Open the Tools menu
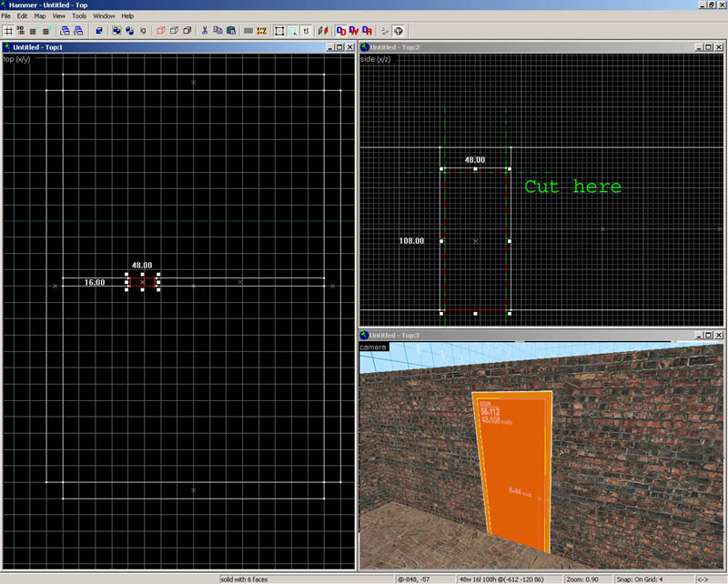The height and width of the screenshot is (584, 728). point(79,16)
